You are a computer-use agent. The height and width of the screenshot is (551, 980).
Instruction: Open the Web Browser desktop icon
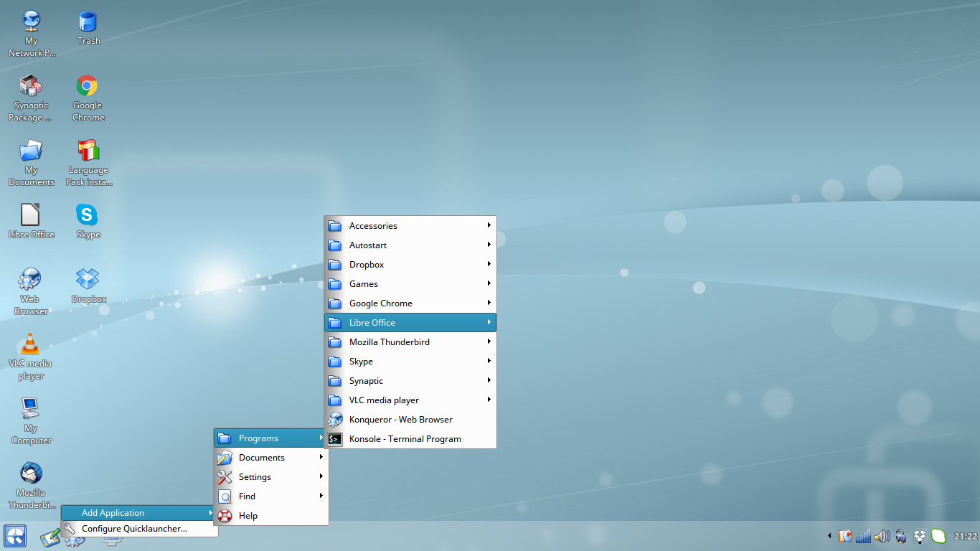coord(31,292)
